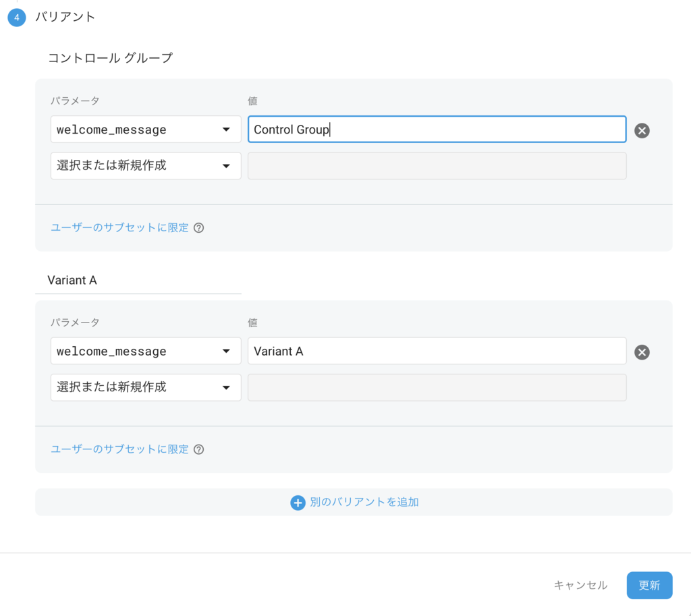Click the empty value field in control group
This screenshot has width=691, height=616.
coord(437,166)
